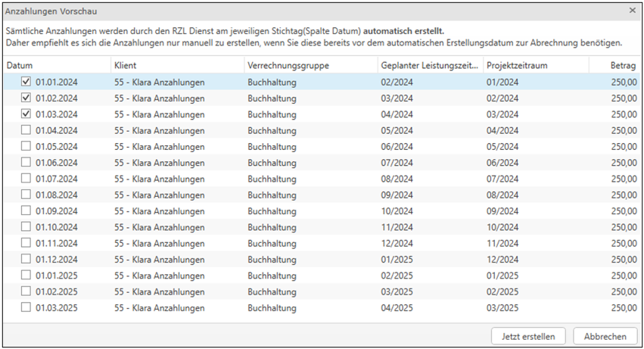Uncheck the 01.02.2024 row checkbox

point(26,98)
